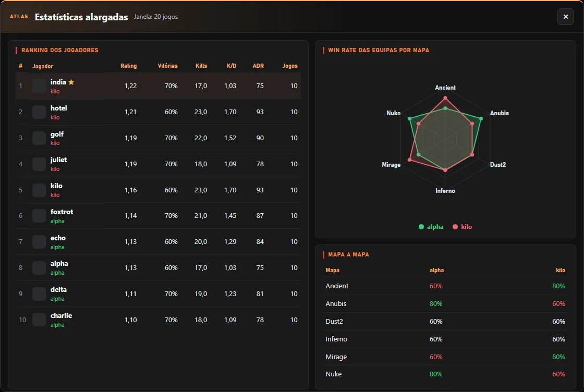Close the Estatísticas alargadas dialog
The image size is (584, 392).
[565, 17]
